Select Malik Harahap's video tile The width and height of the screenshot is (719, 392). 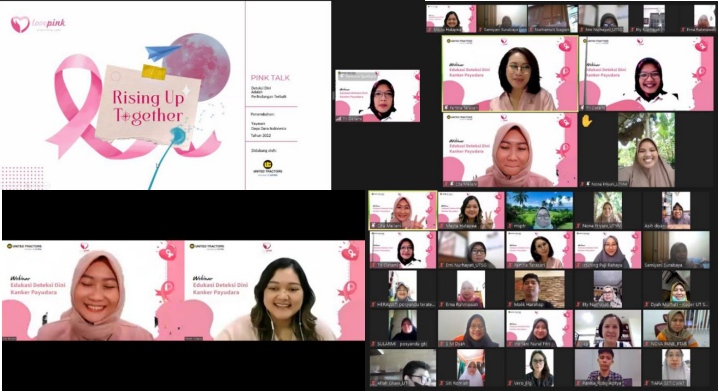(x=539, y=289)
